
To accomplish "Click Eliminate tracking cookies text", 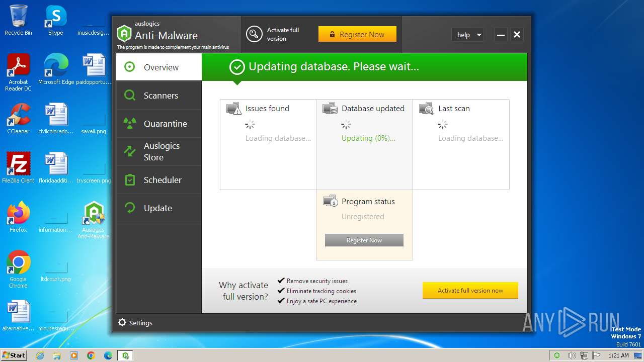I will point(321,291).
